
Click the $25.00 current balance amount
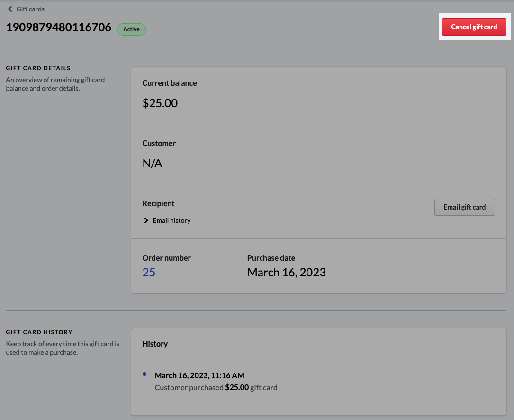tap(160, 103)
